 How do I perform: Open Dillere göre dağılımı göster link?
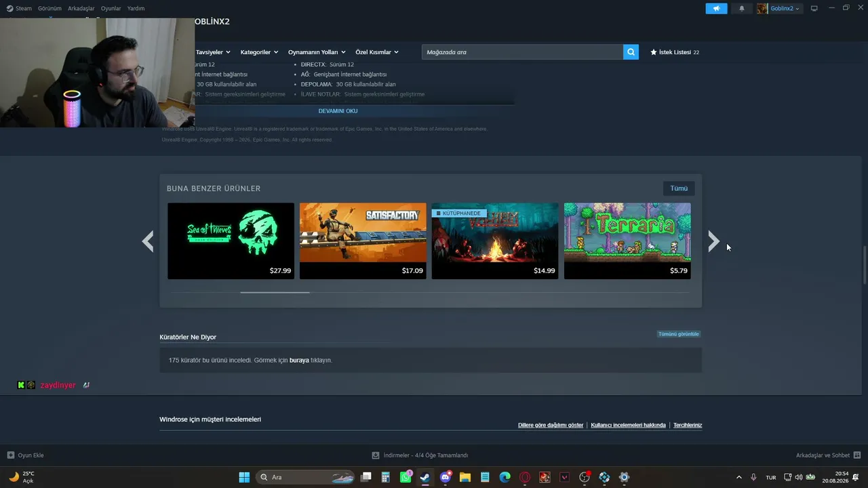[x=551, y=426]
